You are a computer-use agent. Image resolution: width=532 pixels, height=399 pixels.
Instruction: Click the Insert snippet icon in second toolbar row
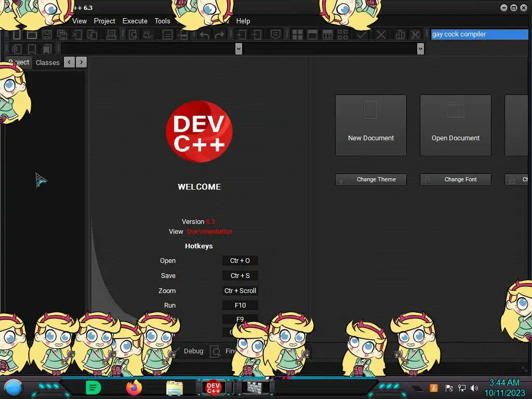(x=17, y=49)
